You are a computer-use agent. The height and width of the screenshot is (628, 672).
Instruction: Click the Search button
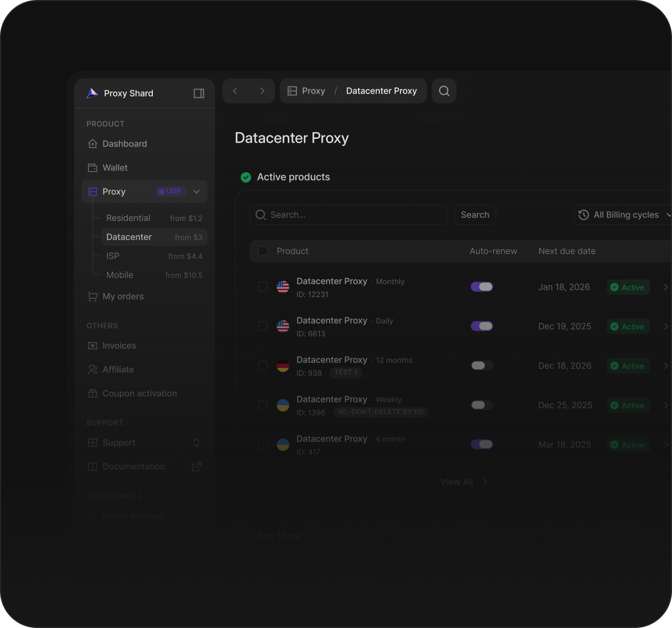tap(475, 215)
